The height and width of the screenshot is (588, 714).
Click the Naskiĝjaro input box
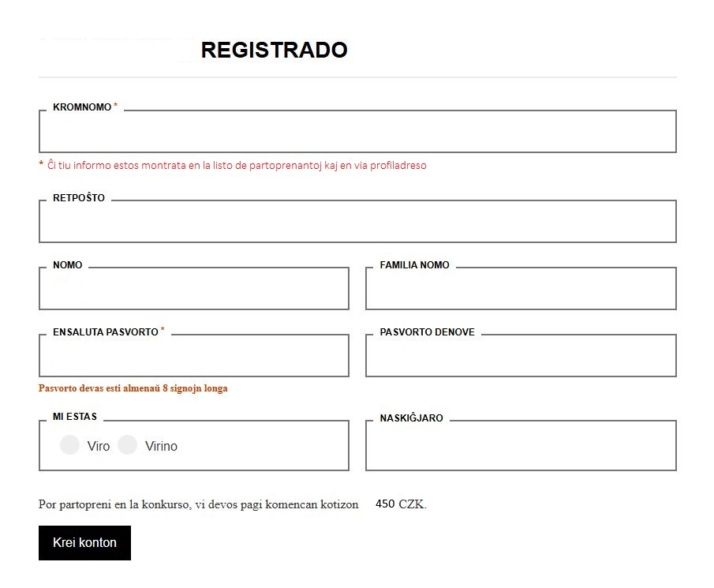coord(521,446)
